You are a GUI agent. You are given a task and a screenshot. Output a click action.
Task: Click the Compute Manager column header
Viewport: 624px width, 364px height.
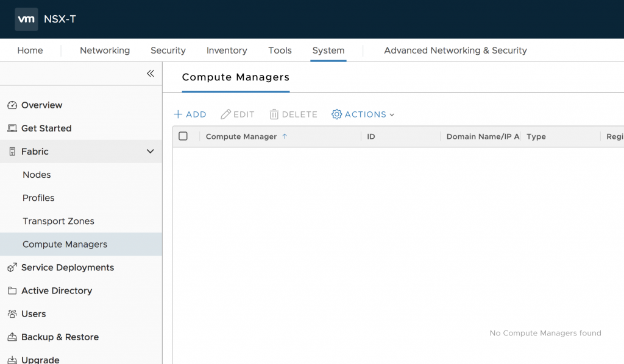(x=241, y=136)
